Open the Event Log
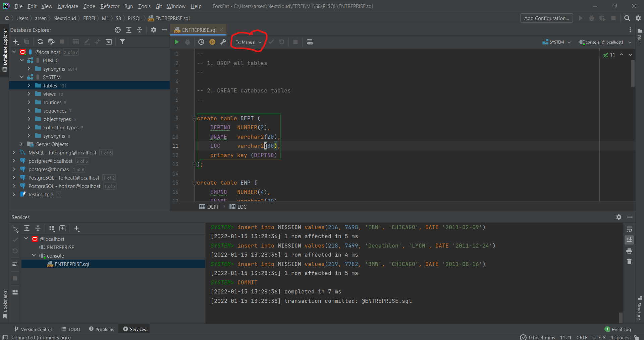The image size is (644, 340). click(x=618, y=329)
